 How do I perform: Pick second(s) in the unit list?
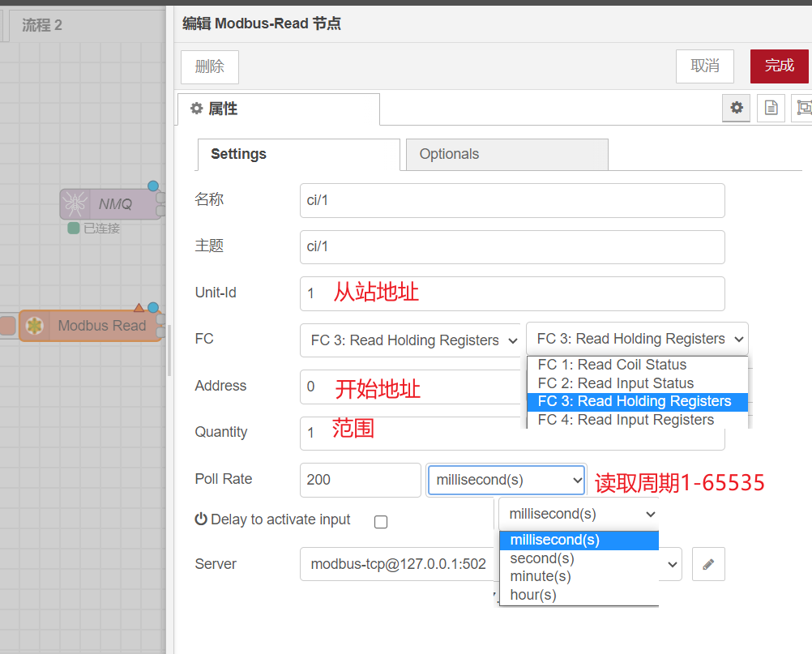point(579,558)
